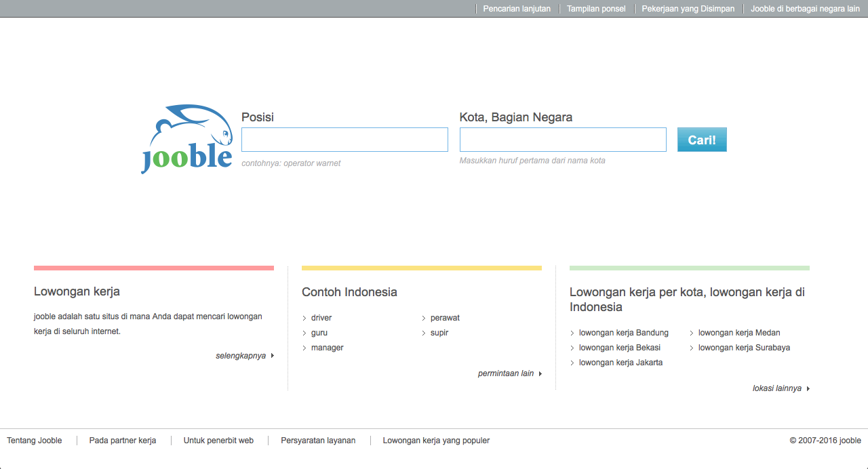Focus the Posisi search field
Screen dimensions: 868x469
[x=344, y=140]
